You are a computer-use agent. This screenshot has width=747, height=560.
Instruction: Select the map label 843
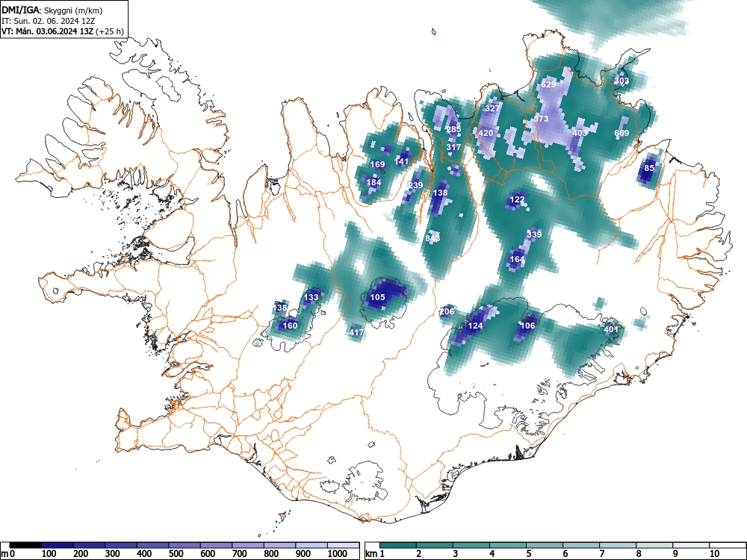tap(433, 237)
